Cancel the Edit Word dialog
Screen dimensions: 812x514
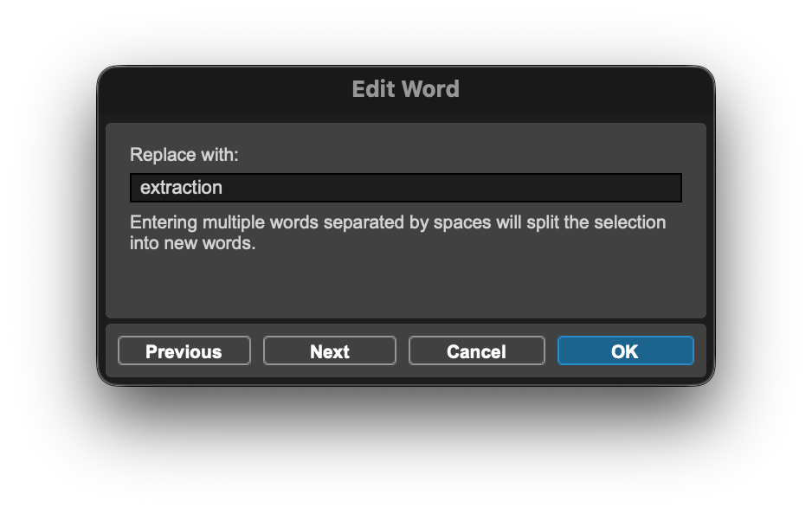(476, 351)
